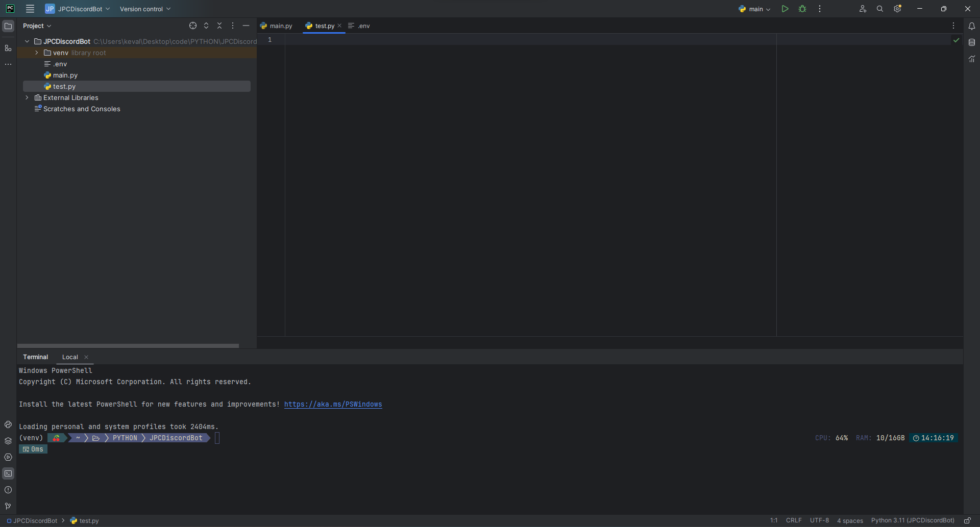The width and height of the screenshot is (980, 527).
Task: Change the UTF-8 file encoding
Action: (x=819, y=520)
